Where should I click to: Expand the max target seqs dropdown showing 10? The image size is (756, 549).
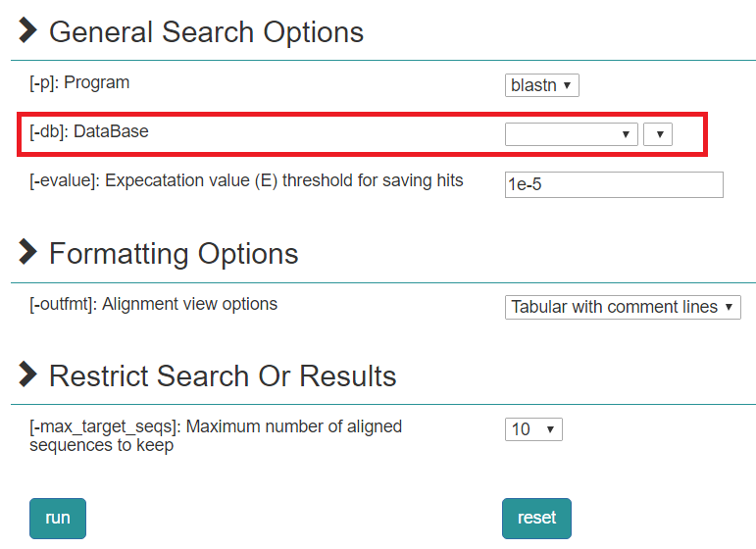click(534, 429)
